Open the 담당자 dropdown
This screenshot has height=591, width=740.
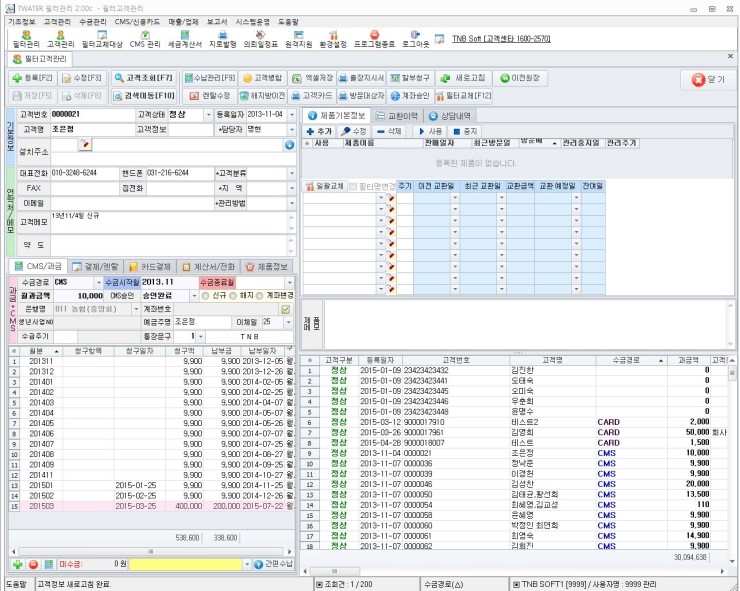pyautogui.click(x=292, y=129)
